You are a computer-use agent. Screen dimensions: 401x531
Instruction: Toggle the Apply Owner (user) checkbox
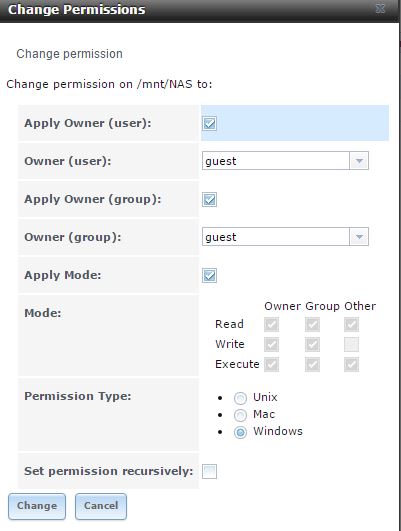(209, 123)
